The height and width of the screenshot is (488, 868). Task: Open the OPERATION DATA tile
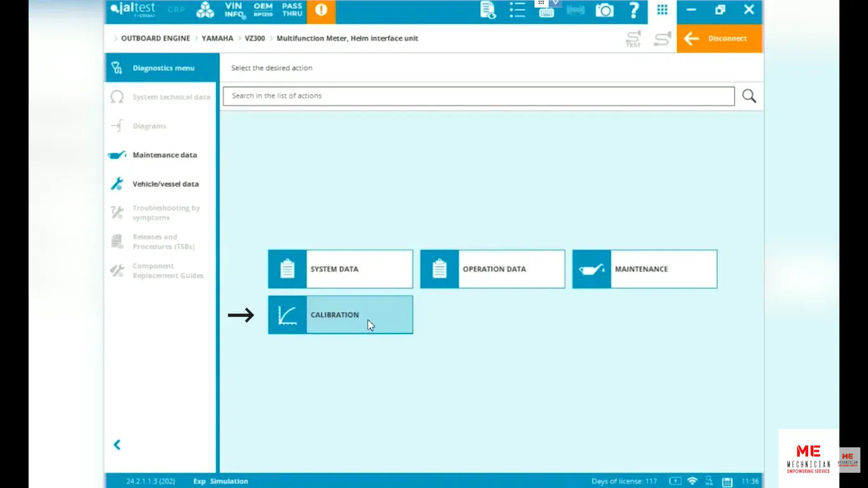492,269
